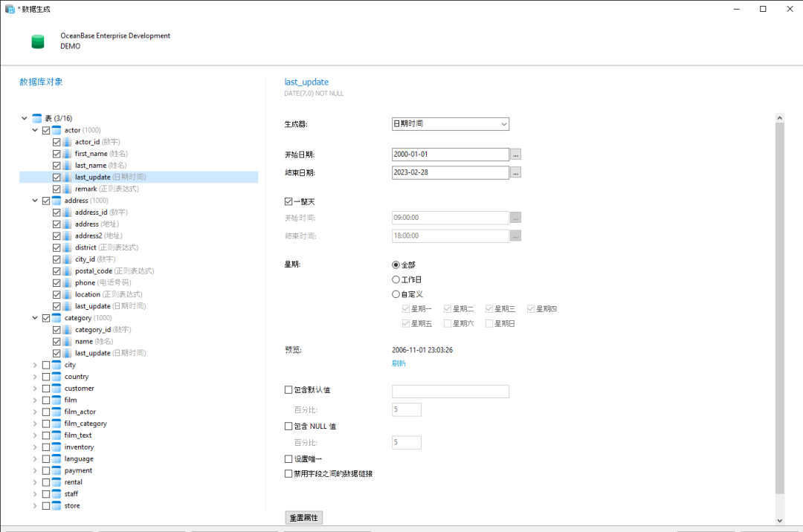Click the column icon beside district
The height and width of the screenshot is (532, 803).
[67, 247]
